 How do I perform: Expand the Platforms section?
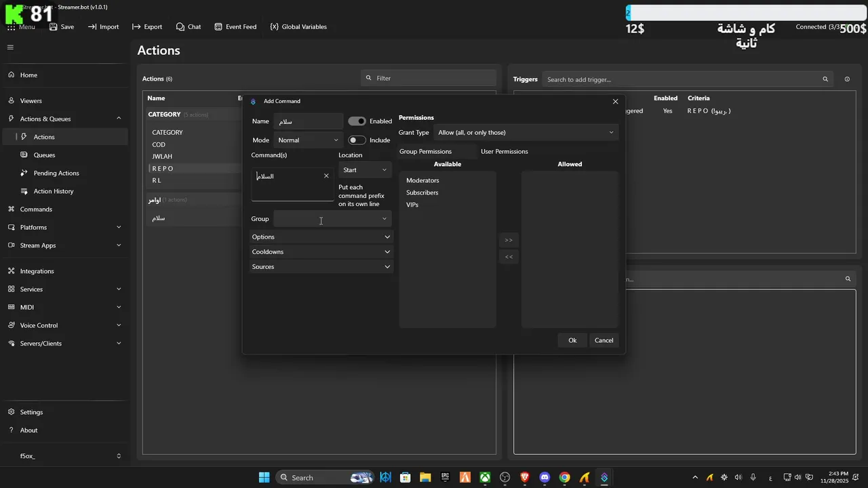[x=64, y=227]
